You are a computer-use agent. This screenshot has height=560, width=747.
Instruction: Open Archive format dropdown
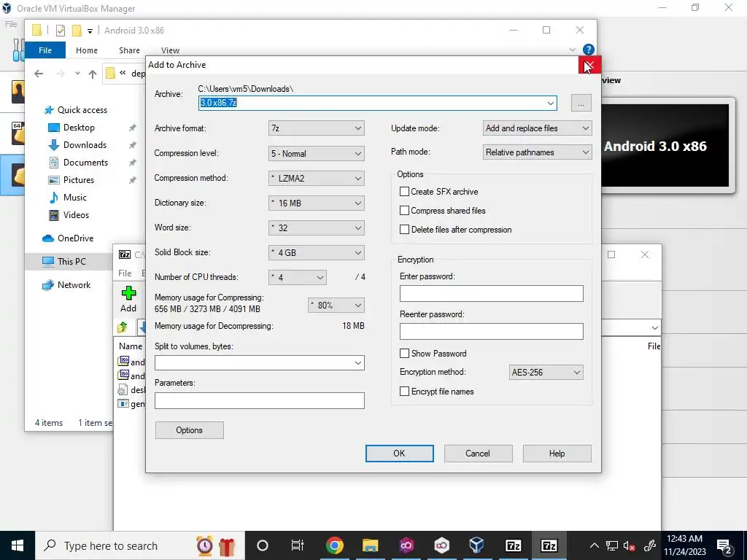pos(317,128)
